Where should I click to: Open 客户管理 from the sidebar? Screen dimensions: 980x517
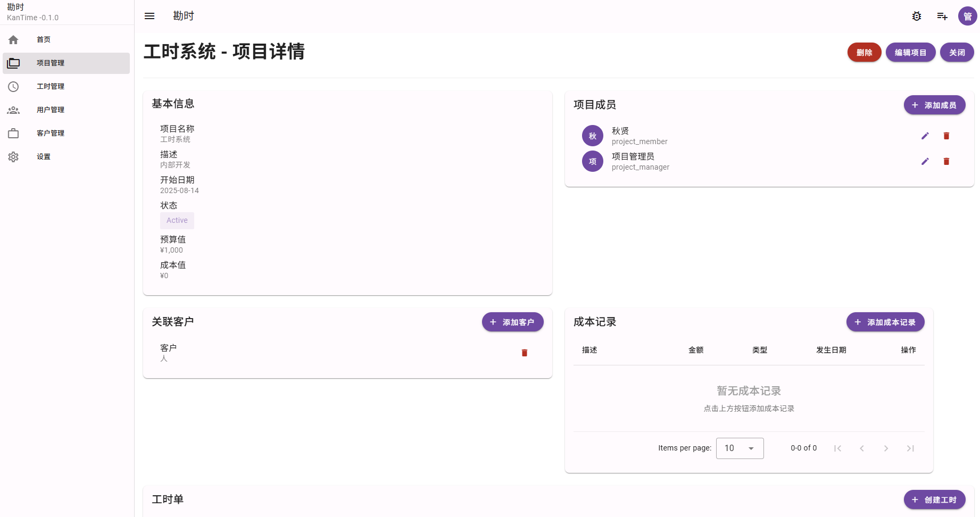click(x=51, y=133)
